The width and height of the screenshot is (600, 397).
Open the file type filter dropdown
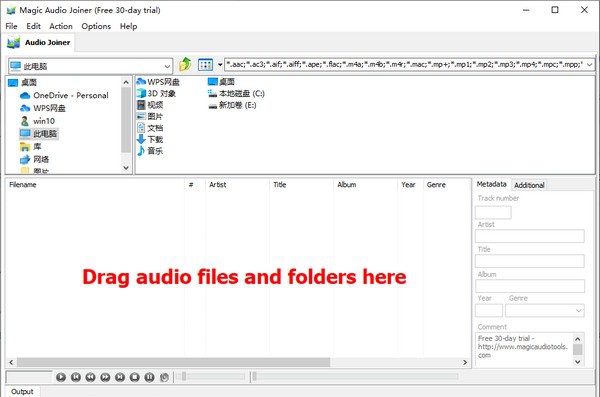(x=589, y=65)
